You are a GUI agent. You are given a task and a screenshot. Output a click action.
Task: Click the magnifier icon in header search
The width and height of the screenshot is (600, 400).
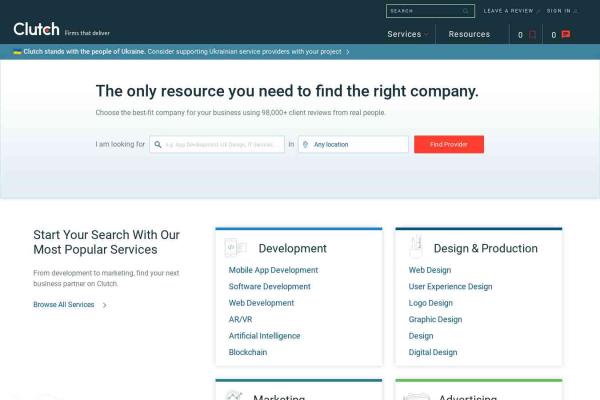pos(465,11)
